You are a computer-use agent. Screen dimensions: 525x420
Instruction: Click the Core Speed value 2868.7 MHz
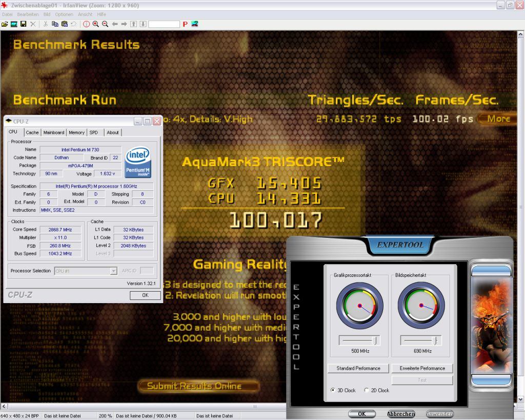point(60,230)
